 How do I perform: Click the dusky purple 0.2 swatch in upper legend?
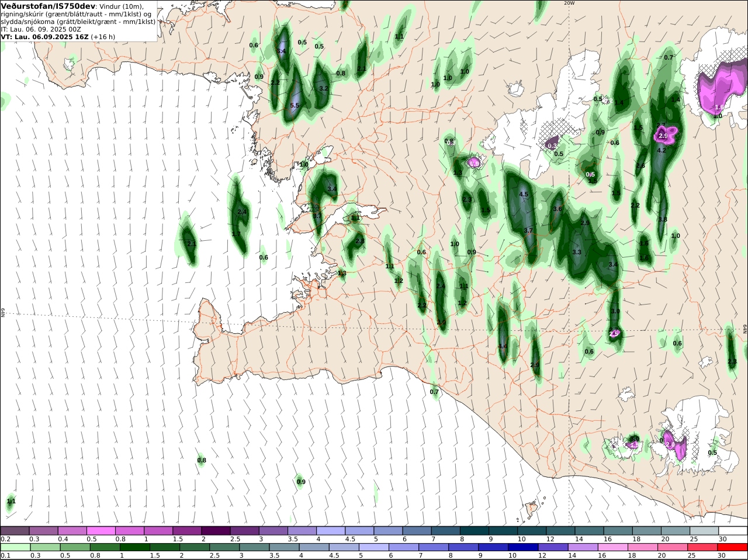click(15, 531)
